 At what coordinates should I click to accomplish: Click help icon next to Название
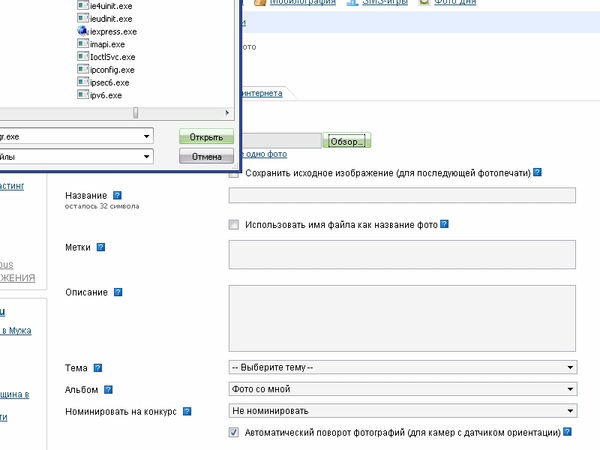pos(117,195)
